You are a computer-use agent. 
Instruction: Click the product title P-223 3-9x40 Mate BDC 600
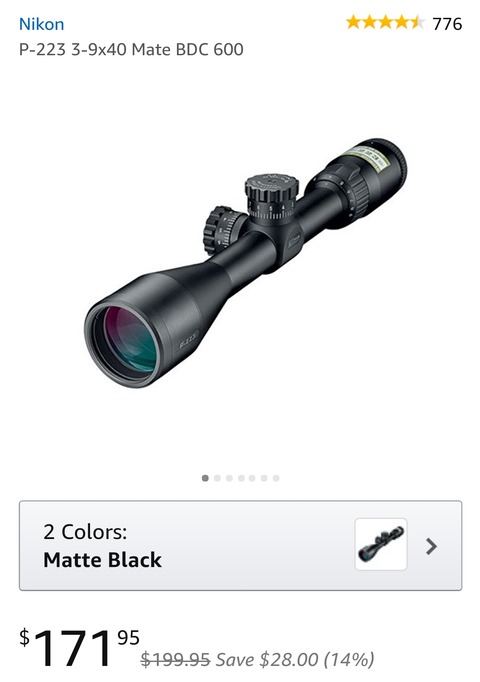[x=131, y=50]
